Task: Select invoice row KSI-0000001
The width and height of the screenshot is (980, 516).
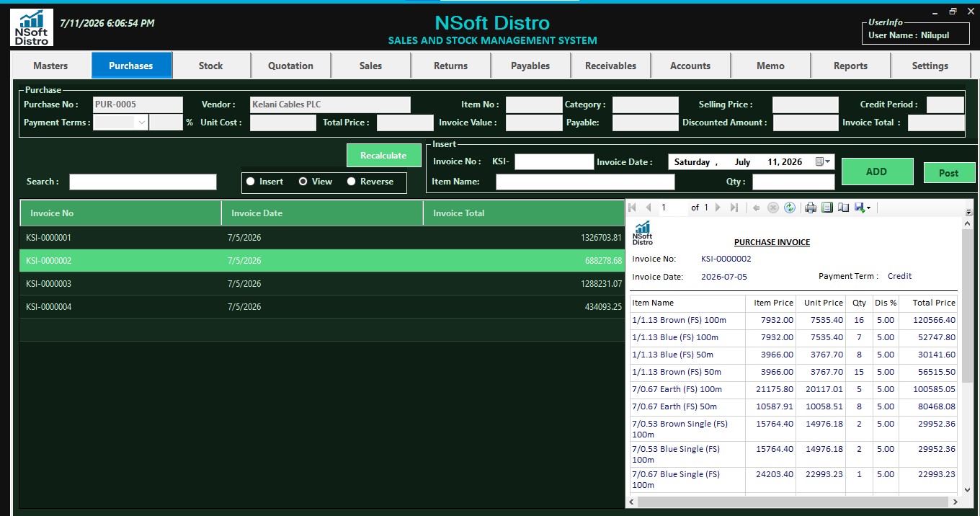Action: (x=322, y=238)
